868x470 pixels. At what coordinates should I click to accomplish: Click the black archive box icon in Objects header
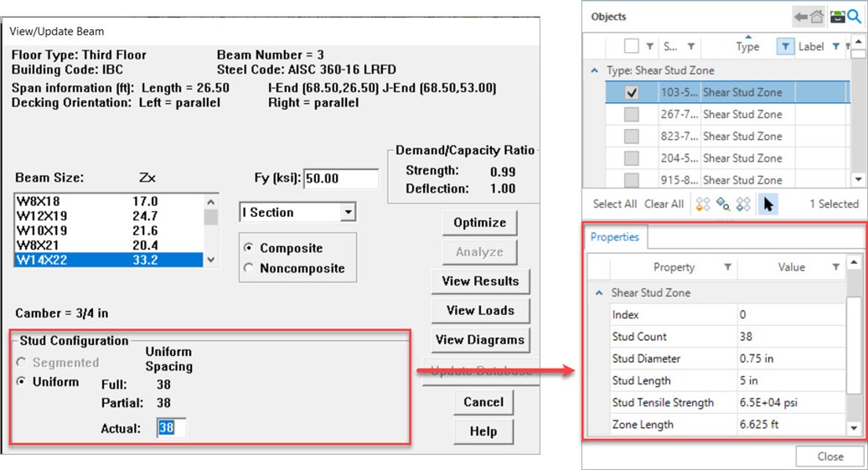point(836,17)
